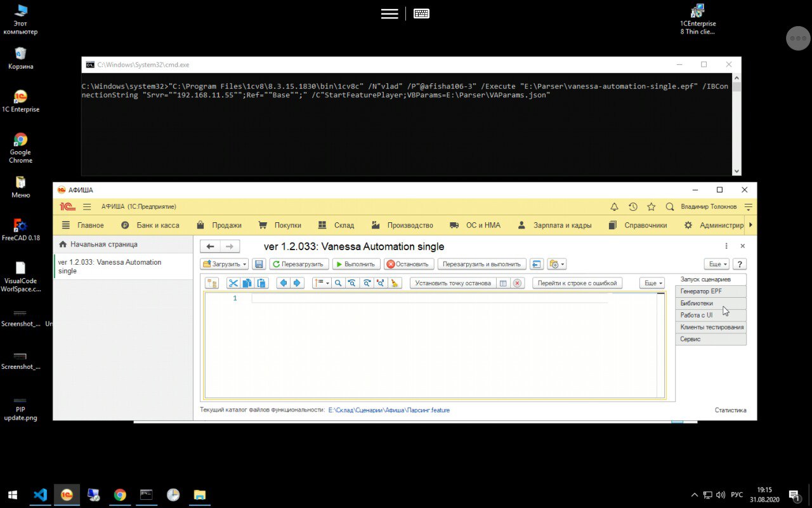Open Google Chrome from taskbar
Screen dimensions: 812x508
120,495
